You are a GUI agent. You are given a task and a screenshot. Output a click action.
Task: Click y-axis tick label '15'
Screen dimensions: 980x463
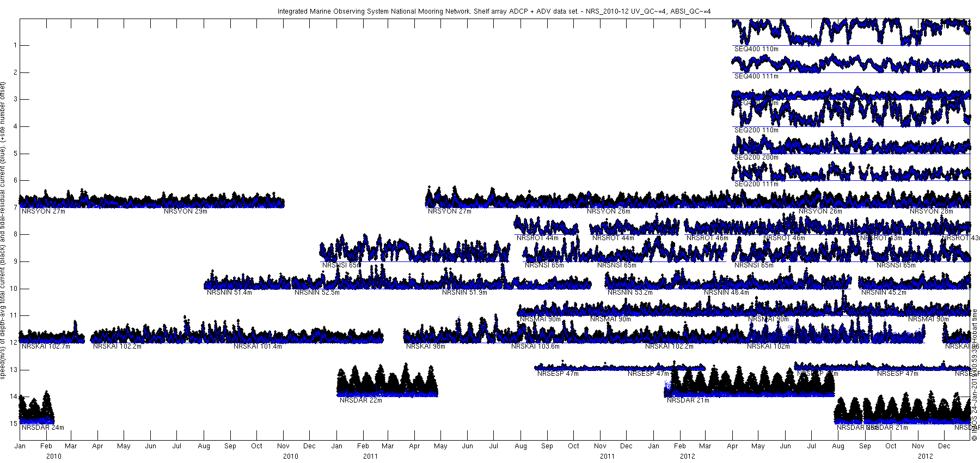point(14,424)
